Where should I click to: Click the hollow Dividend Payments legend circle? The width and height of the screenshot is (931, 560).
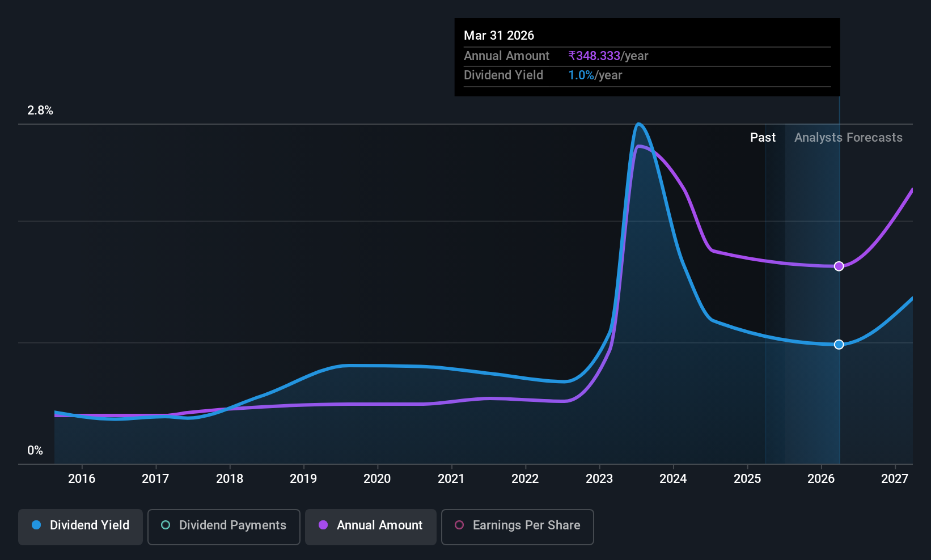166,525
